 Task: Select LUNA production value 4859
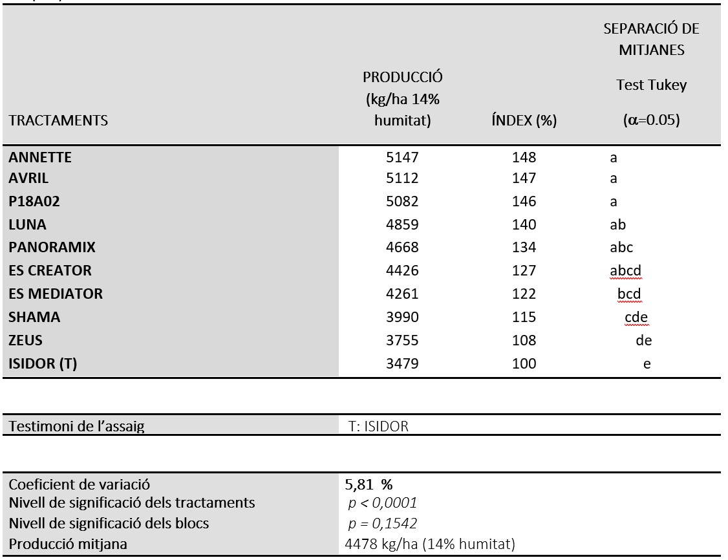point(402,225)
